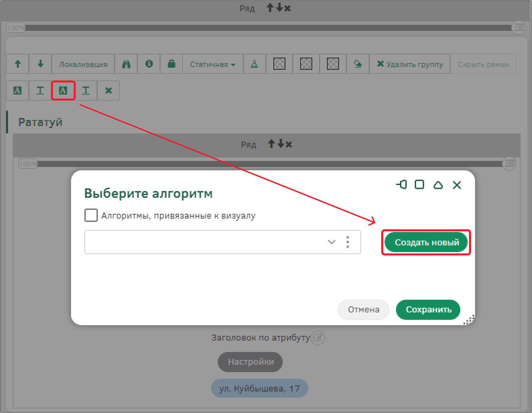Move Рататуй Ряд up with arrow
This screenshot has width=532, height=413.
pyautogui.click(x=271, y=144)
